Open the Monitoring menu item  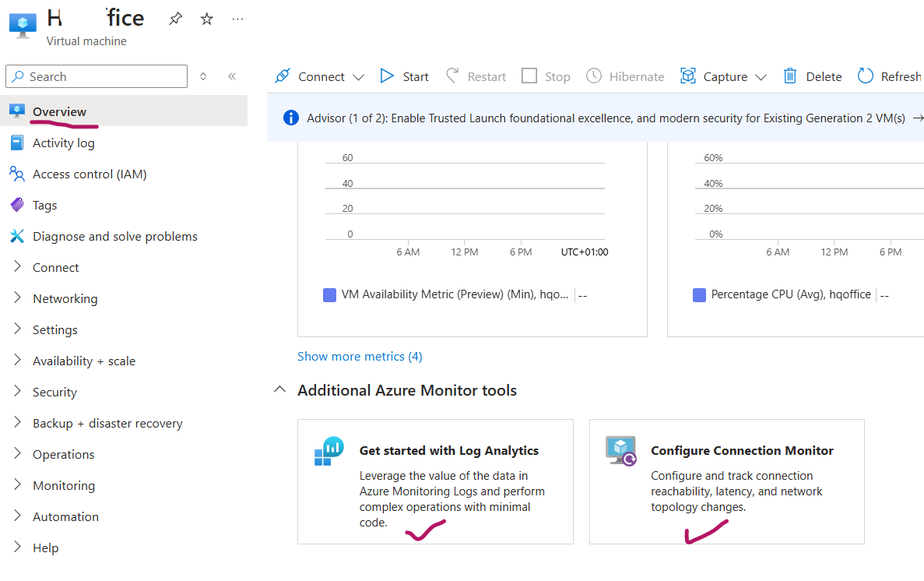point(64,485)
